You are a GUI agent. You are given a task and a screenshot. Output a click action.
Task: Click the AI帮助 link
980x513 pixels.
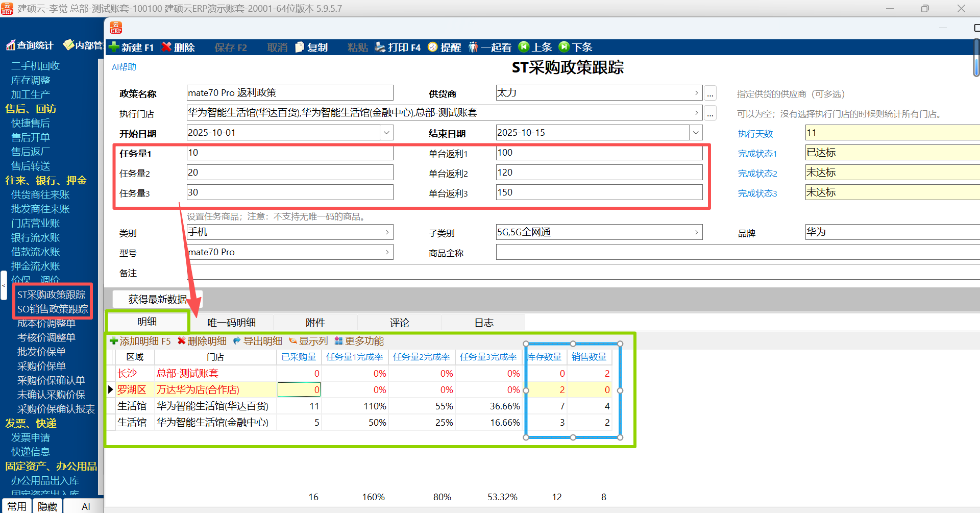coord(124,67)
